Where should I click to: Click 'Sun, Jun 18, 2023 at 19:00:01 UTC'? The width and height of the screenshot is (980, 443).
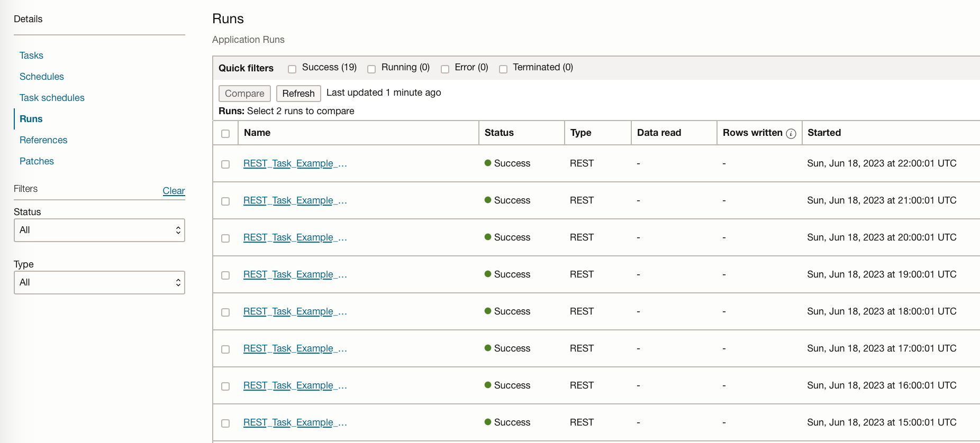click(x=882, y=274)
